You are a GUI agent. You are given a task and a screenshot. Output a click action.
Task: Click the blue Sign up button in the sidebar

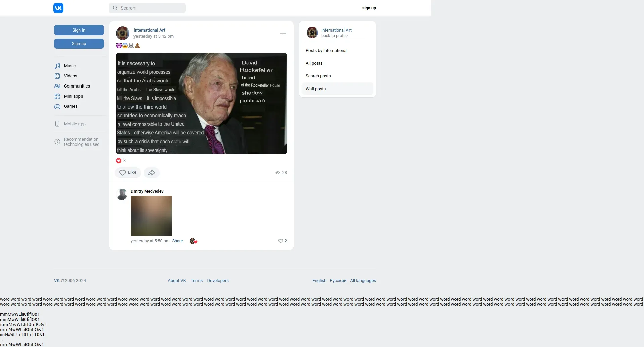(x=79, y=44)
